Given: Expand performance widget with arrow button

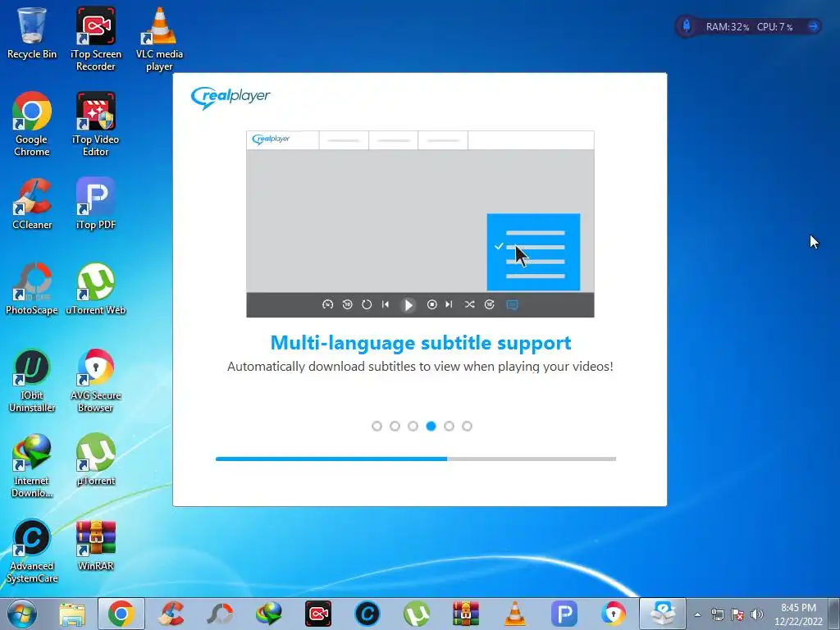Looking at the screenshot, I should tap(813, 26).
